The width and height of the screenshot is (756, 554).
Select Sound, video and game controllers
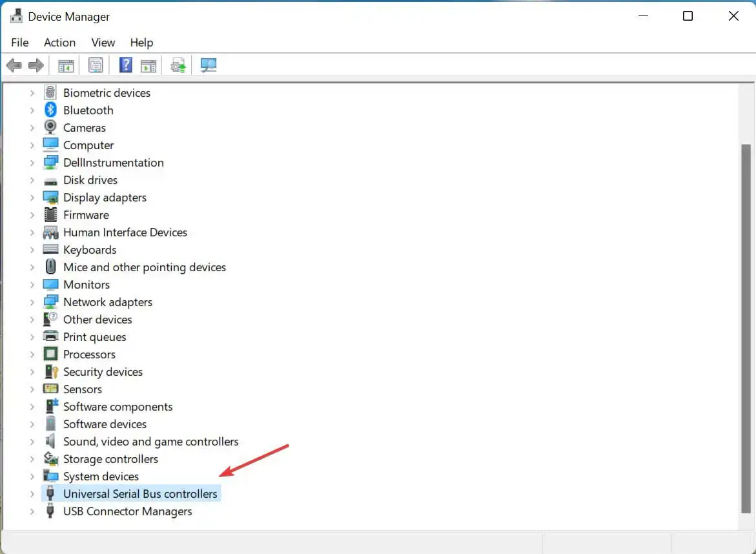click(x=150, y=442)
